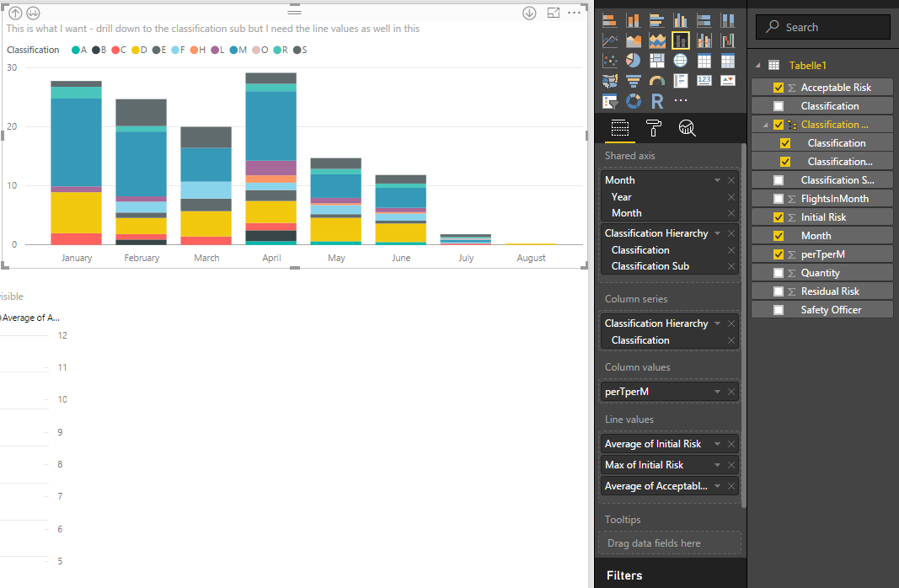
Task: Insert a globe map visual
Action: 681,60
